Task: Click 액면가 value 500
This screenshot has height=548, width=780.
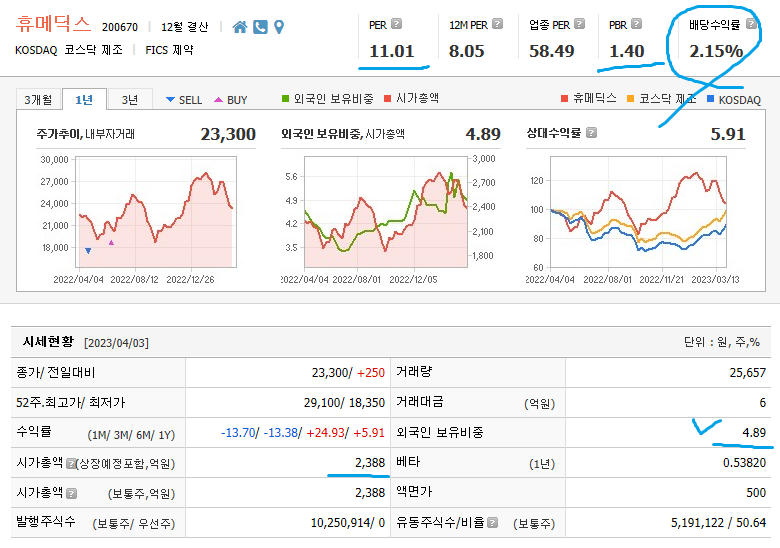Action: pos(756,493)
